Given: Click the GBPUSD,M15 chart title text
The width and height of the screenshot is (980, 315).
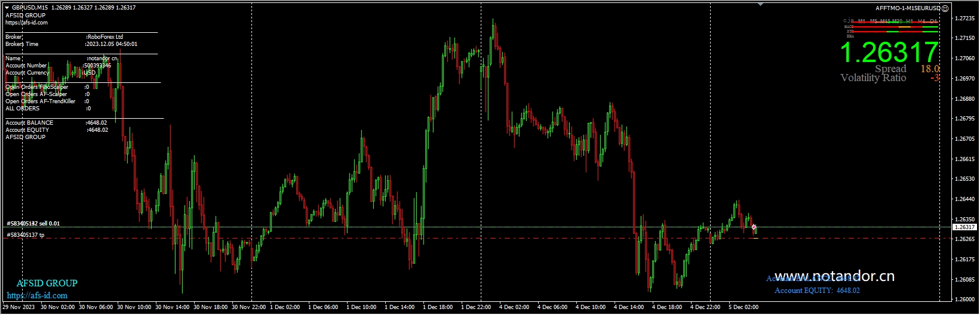Looking at the screenshot, I should [x=30, y=8].
